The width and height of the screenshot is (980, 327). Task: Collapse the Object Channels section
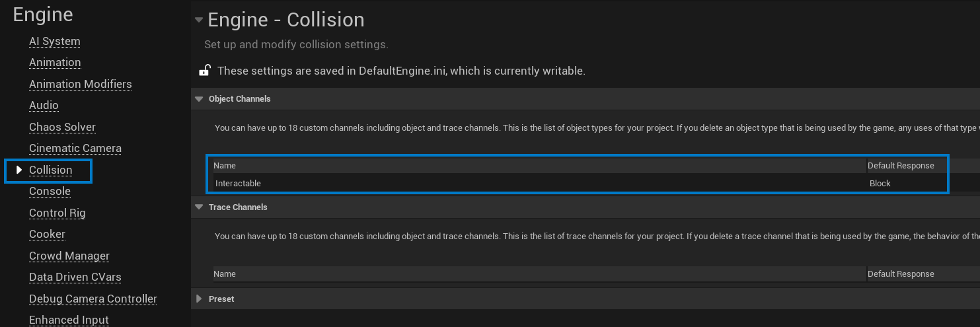coord(198,99)
